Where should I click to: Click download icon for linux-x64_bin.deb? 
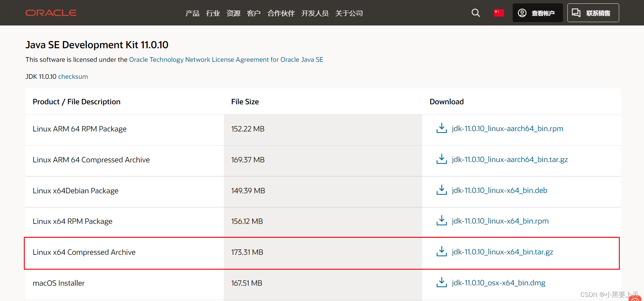coord(442,190)
